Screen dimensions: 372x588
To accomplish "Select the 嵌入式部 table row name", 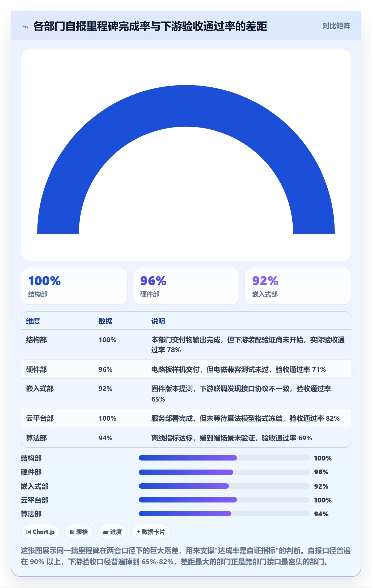I will [x=40, y=389].
